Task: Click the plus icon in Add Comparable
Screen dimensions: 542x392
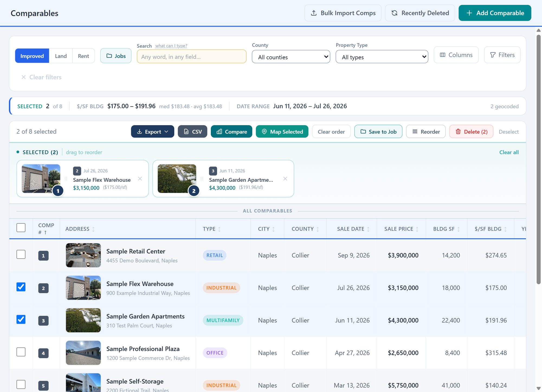Action: coord(469,13)
